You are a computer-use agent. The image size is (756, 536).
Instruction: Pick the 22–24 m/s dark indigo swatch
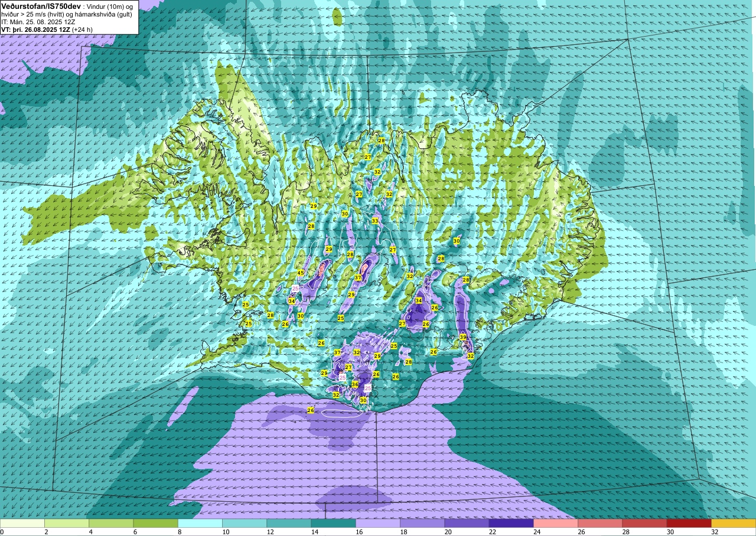[x=511, y=523]
